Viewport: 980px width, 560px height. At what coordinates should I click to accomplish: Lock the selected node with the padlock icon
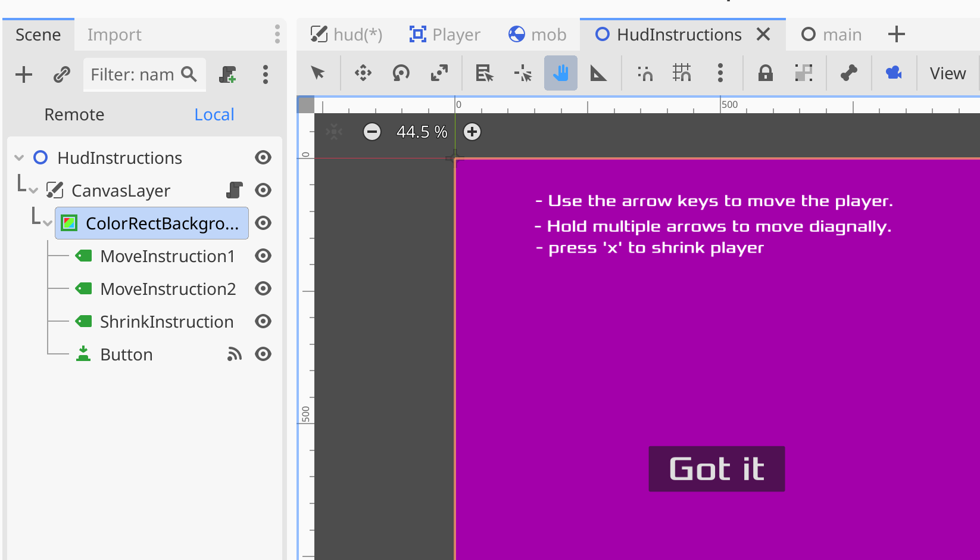[765, 73]
